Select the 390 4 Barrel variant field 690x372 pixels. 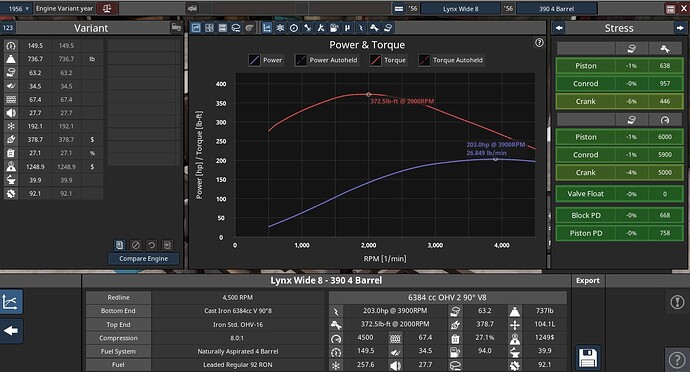(x=557, y=8)
